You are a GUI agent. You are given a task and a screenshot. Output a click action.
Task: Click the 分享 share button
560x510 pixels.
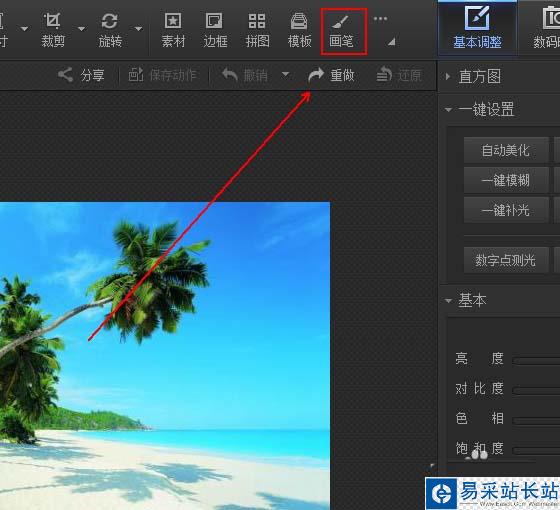tap(81, 75)
